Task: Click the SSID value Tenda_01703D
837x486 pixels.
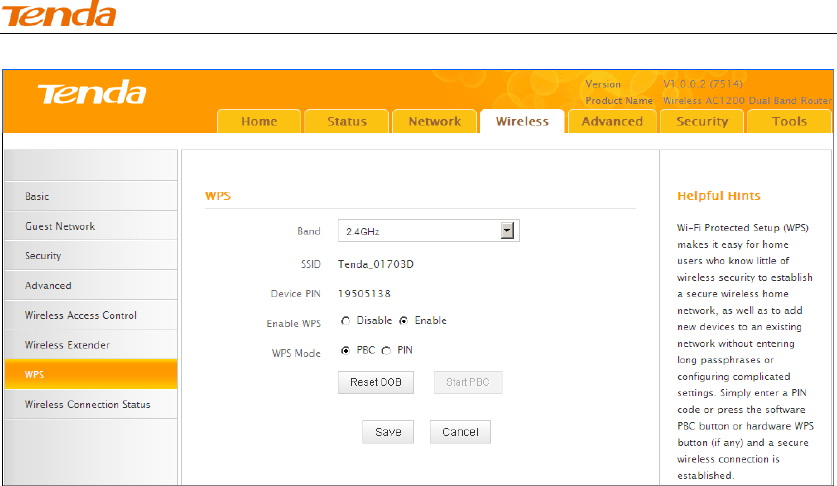Action: (x=376, y=264)
